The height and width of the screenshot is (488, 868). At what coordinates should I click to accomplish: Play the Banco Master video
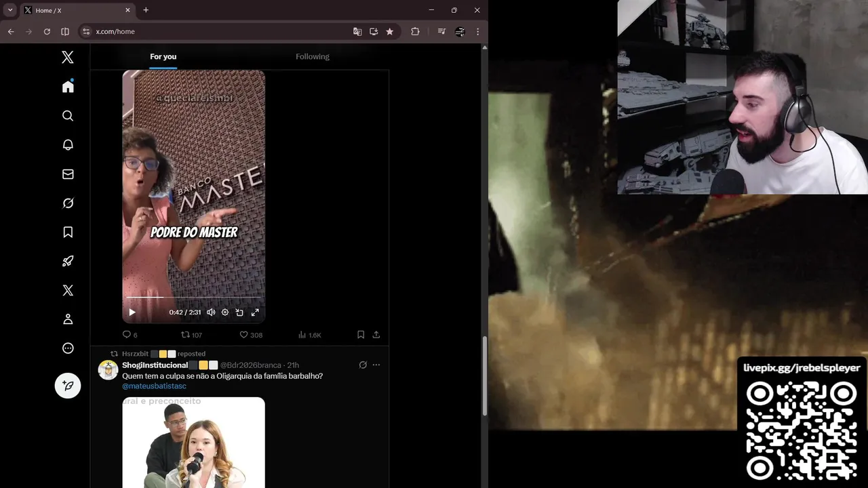[132, 312]
